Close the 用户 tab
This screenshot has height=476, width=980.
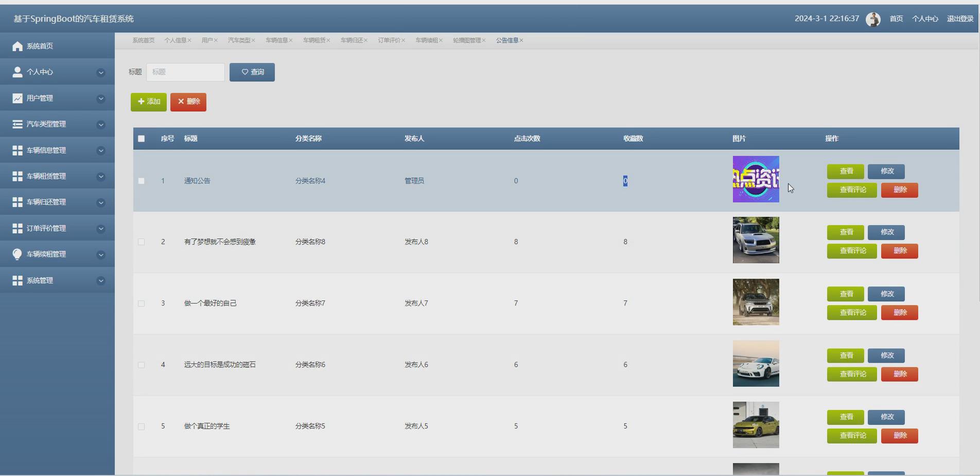tap(216, 40)
